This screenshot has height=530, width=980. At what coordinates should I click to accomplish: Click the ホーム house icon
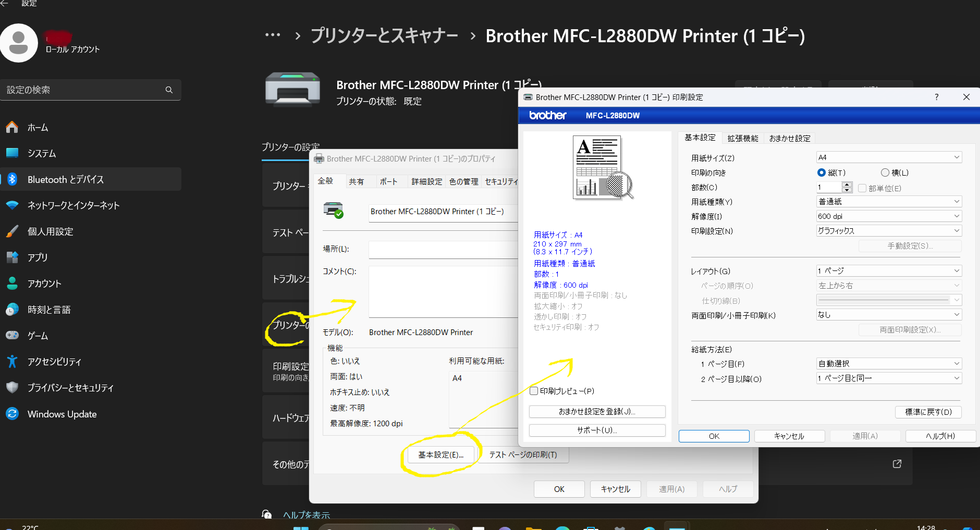(x=13, y=127)
